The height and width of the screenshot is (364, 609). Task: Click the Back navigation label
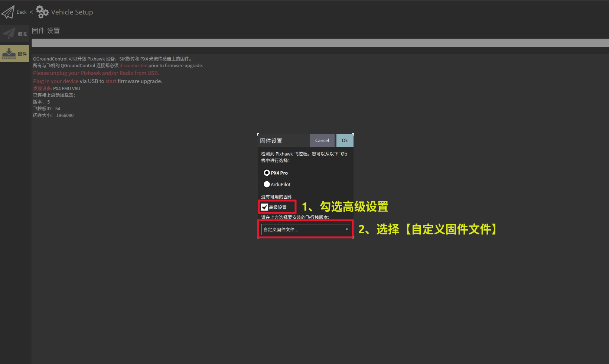click(x=21, y=12)
